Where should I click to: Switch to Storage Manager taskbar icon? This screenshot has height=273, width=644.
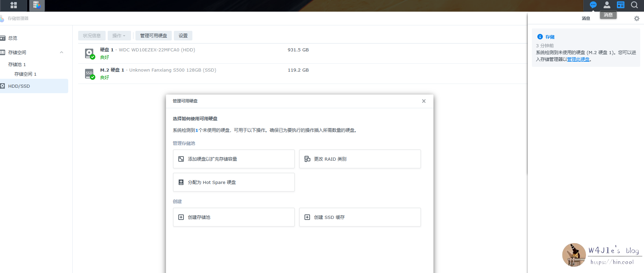37,5
